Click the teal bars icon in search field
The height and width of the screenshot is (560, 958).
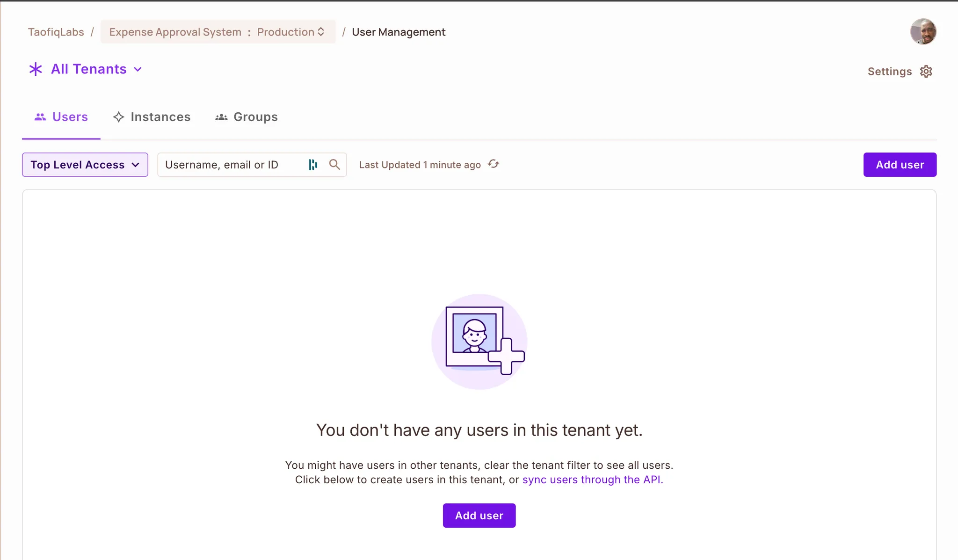pyautogui.click(x=313, y=164)
